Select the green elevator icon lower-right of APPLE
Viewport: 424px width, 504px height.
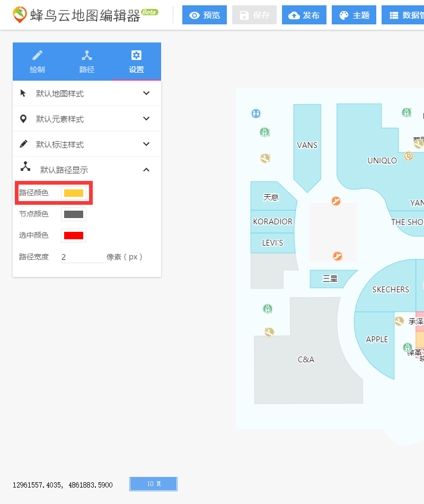coord(407,347)
